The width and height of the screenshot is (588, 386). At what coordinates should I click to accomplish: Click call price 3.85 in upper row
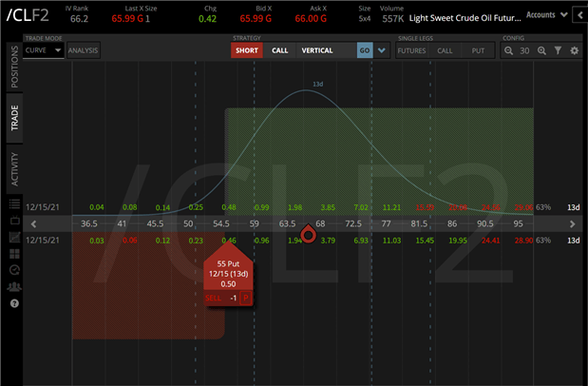click(x=328, y=207)
